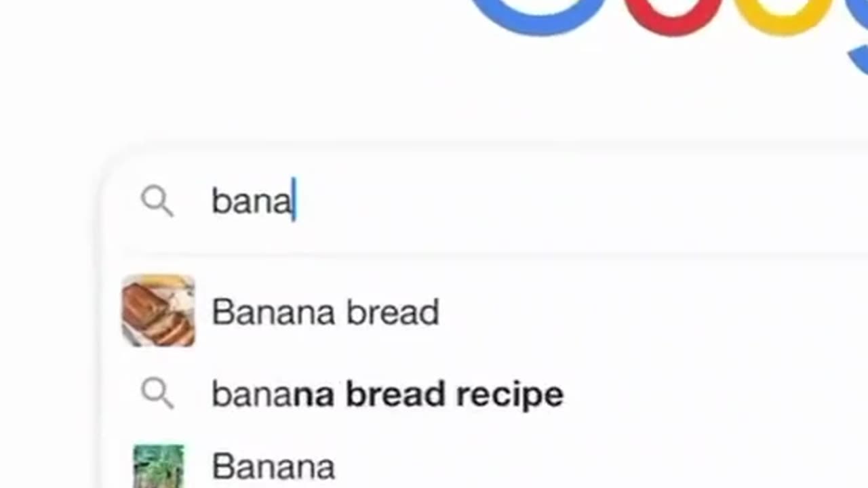
Task: Place the cursor at the end of "bana"
Action: click(293, 202)
